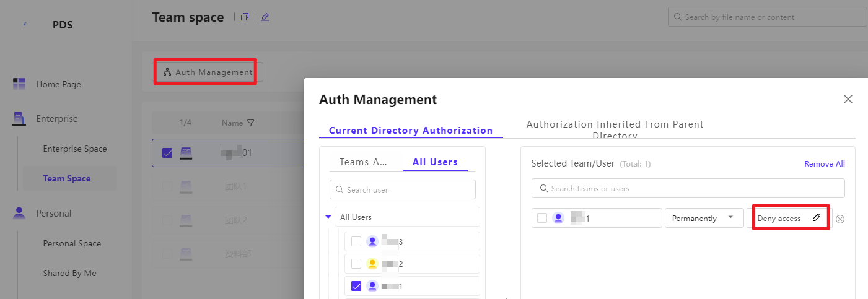Click the Deny access permission field
The height and width of the screenshot is (299, 868).
tap(789, 218)
